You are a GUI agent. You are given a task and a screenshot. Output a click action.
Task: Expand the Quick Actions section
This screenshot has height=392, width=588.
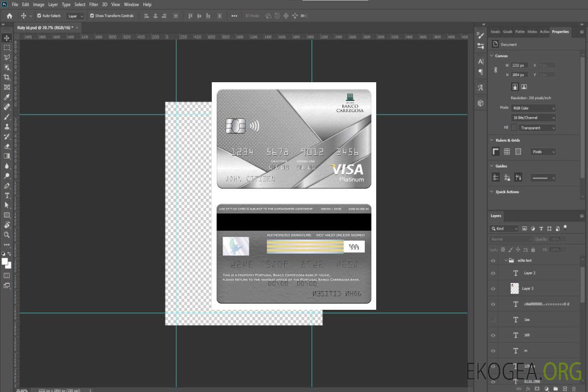click(x=492, y=192)
